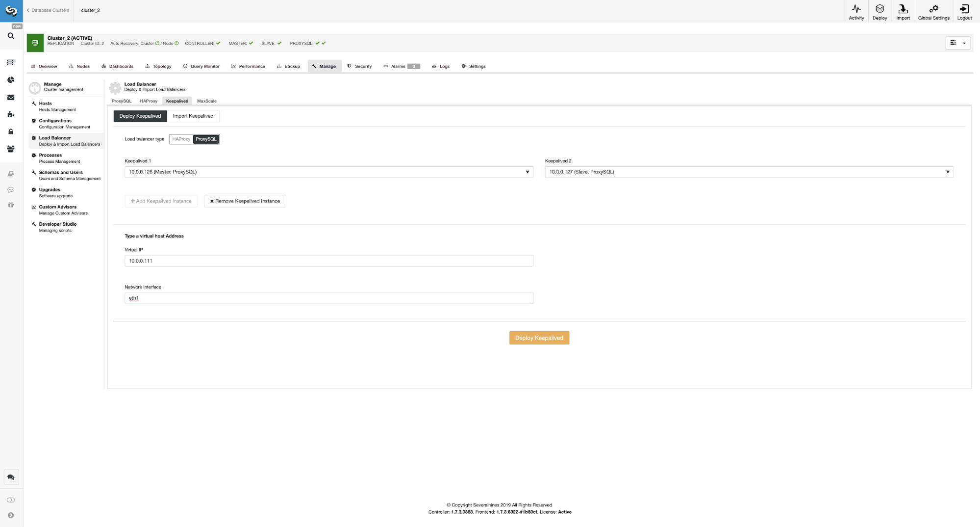Open the cluster actions dropdown menu
Screen dimensions: 980x527
coord(958,43)
